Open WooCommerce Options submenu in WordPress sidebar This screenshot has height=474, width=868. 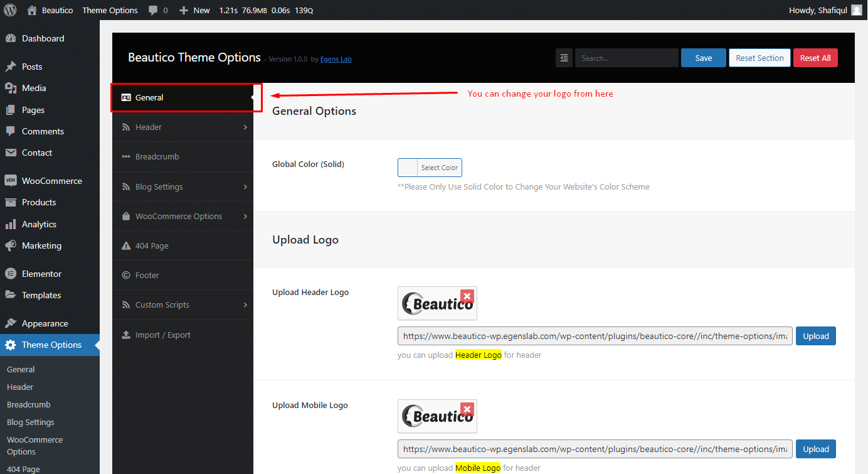(x=35, y=446)
